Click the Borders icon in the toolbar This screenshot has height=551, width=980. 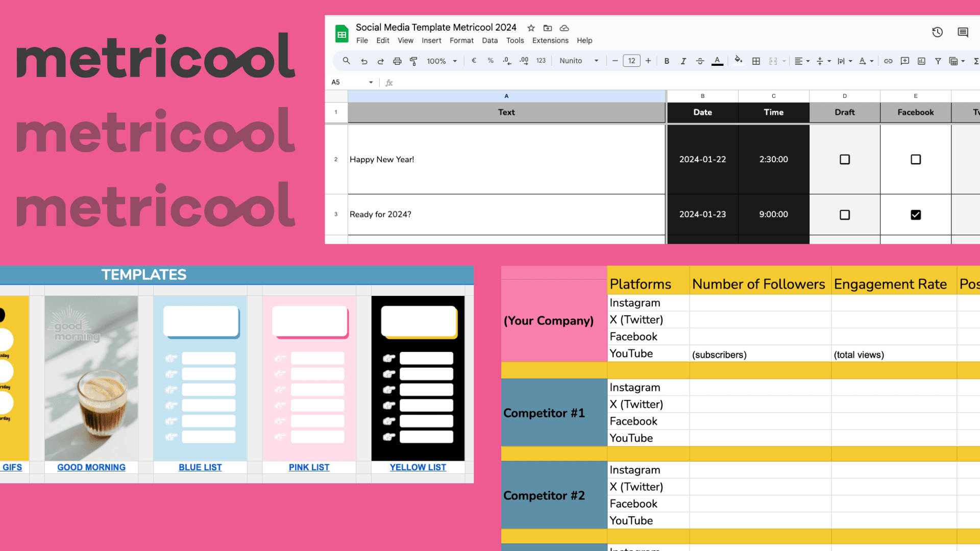pyautogui.click(x=756, y=61)
